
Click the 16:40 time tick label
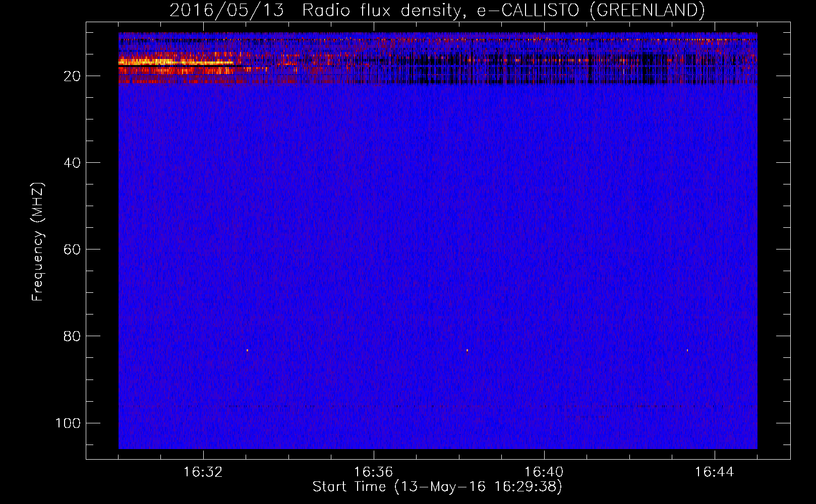coord(544,472)
